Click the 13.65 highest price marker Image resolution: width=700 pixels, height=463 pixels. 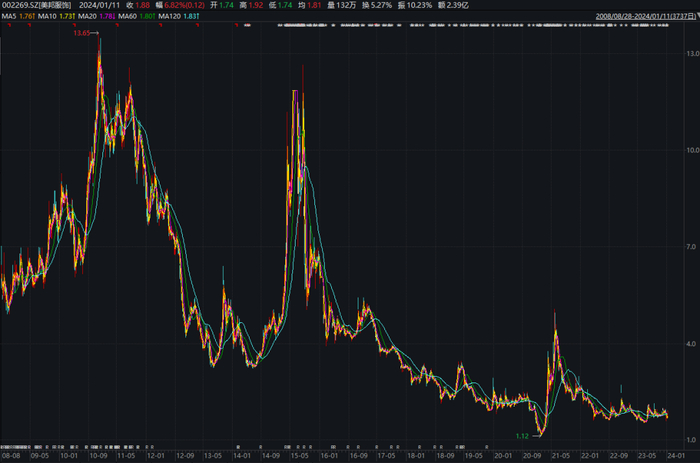click(x=82, y=33)
